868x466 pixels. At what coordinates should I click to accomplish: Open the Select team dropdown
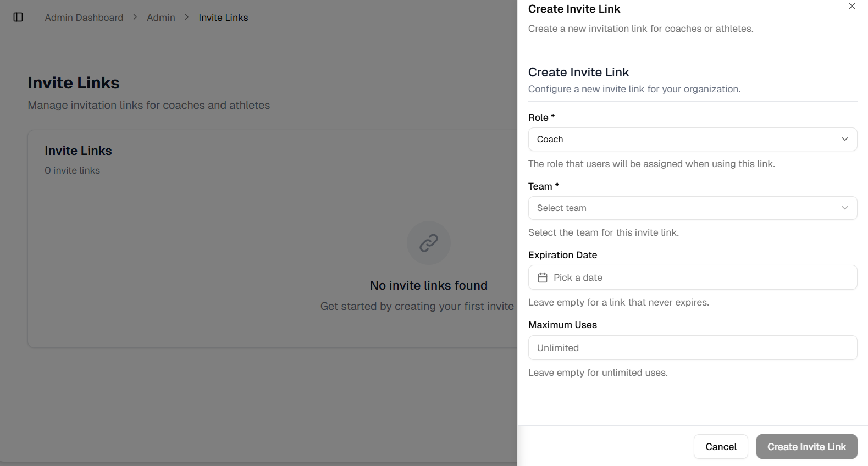692,208
